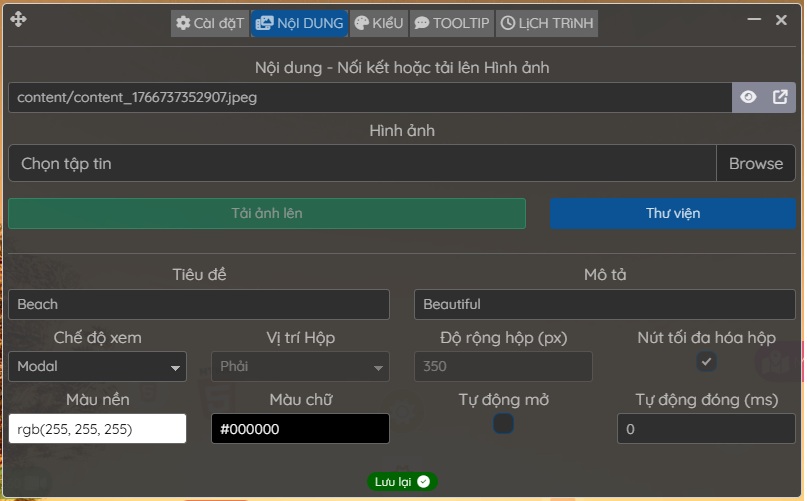
Task: Click the Tiêu đề field containing Beach
Action: 198,304
